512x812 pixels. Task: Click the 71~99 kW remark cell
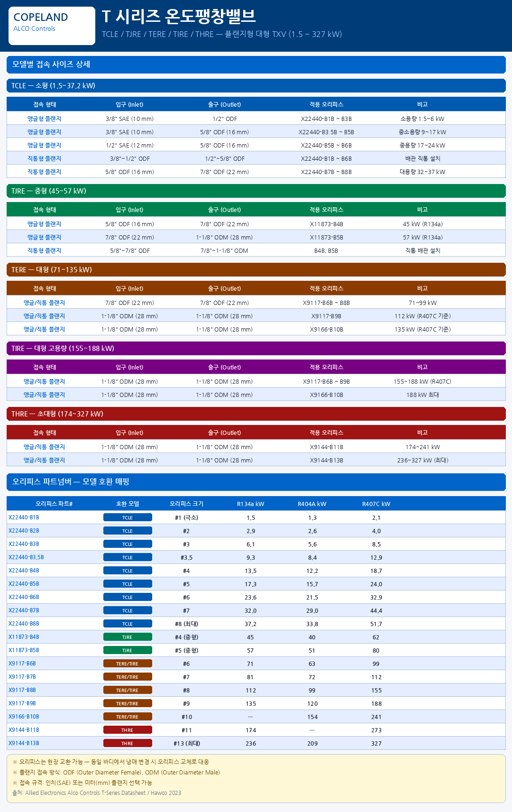pyautogui.click(x=422, y=303)
